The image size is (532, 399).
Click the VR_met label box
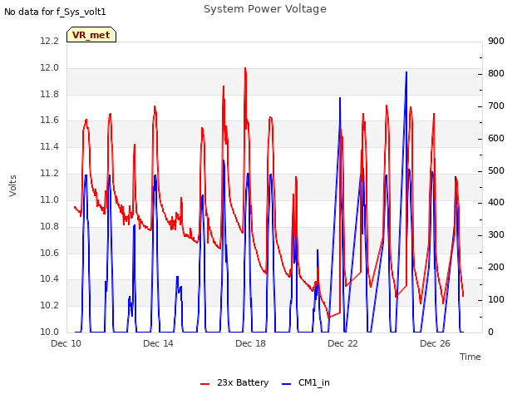pyautogui.click(x=91, y=35)
